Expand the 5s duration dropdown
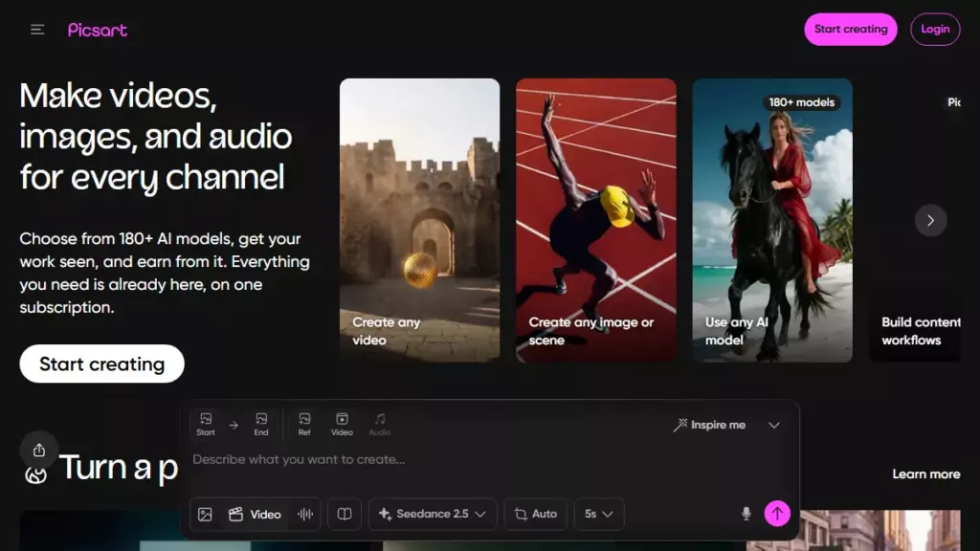This screenshot has width=980, height=551. pos(599,514)
